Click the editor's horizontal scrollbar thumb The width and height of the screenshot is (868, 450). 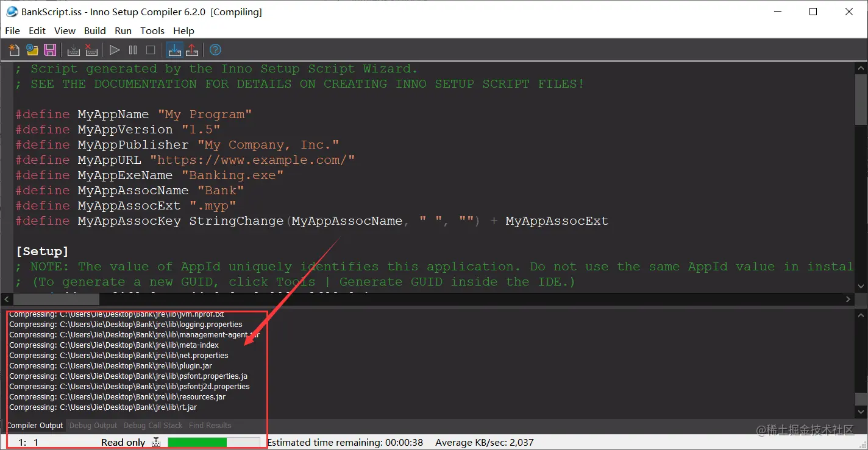pos(56,299)
